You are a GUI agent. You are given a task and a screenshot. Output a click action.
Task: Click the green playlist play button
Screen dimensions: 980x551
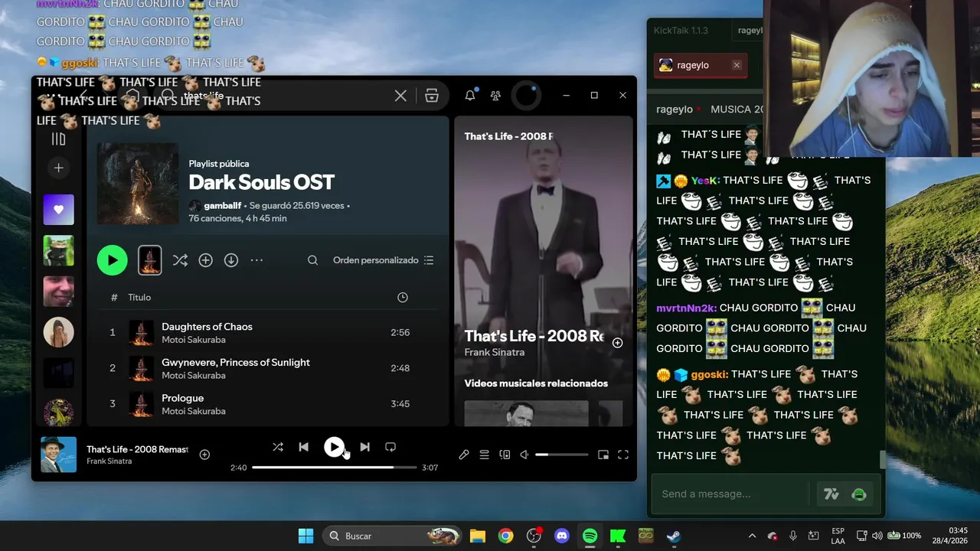[113, 260]
